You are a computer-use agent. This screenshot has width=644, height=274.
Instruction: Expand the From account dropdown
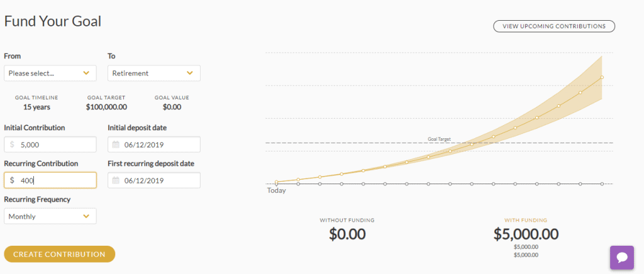50,73
